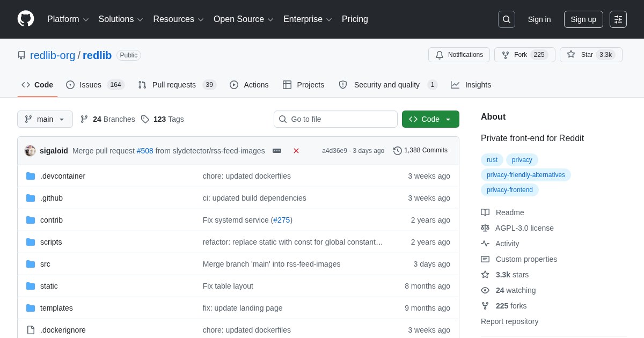Image resolution: width=644 pixels, height=338 pixels.
Task: Switch to Security and quality tab
Action: 388,85
